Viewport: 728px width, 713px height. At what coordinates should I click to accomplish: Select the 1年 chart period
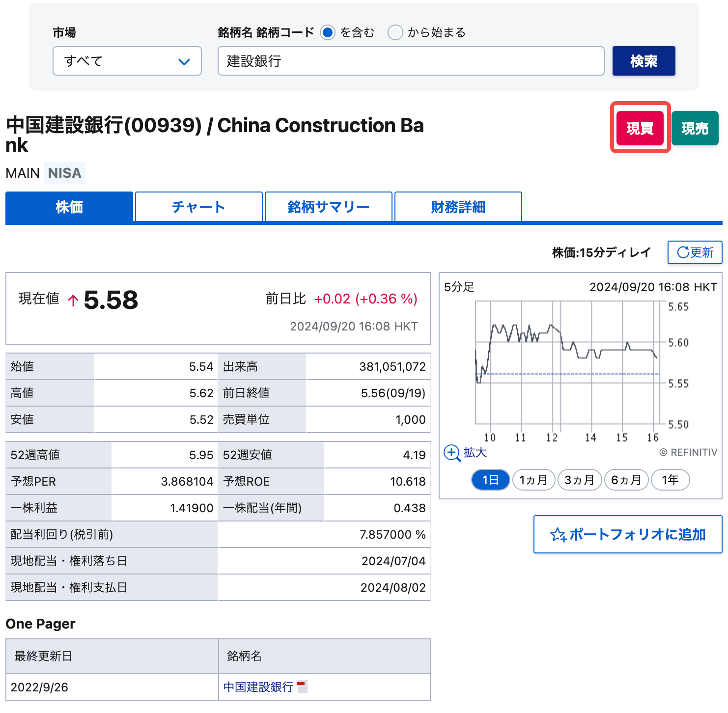pyautogui.click(x=670, y=480)
